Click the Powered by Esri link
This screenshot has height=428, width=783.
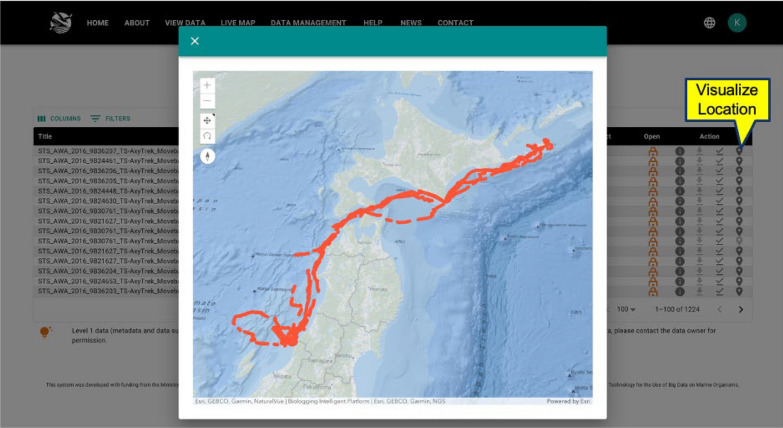pos(569,401)
